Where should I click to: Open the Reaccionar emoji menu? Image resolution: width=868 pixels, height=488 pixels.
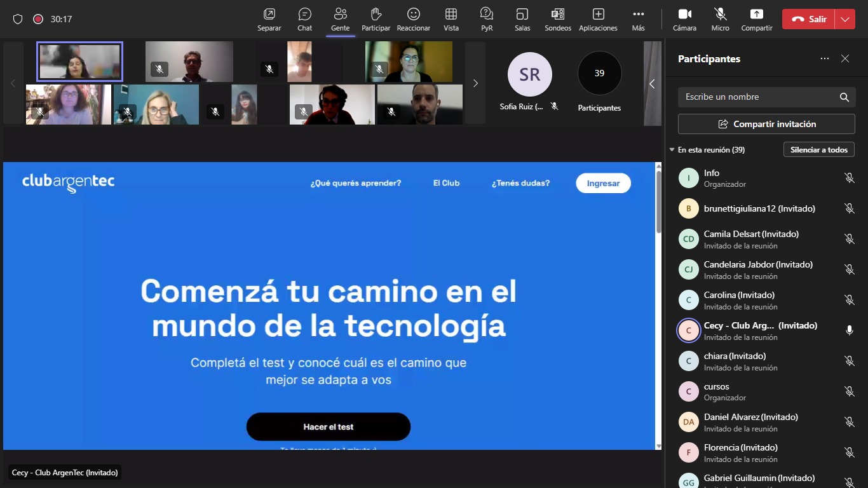(x=414, y=19)
